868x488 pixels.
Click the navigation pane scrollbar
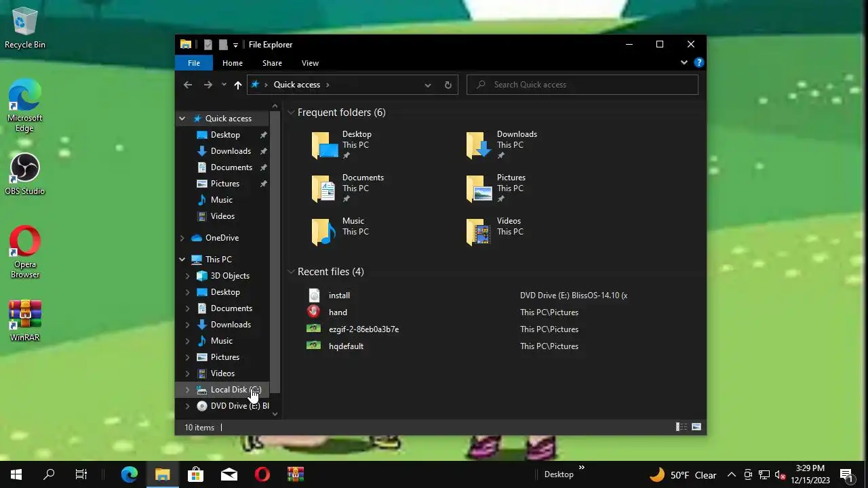(275, 251)
